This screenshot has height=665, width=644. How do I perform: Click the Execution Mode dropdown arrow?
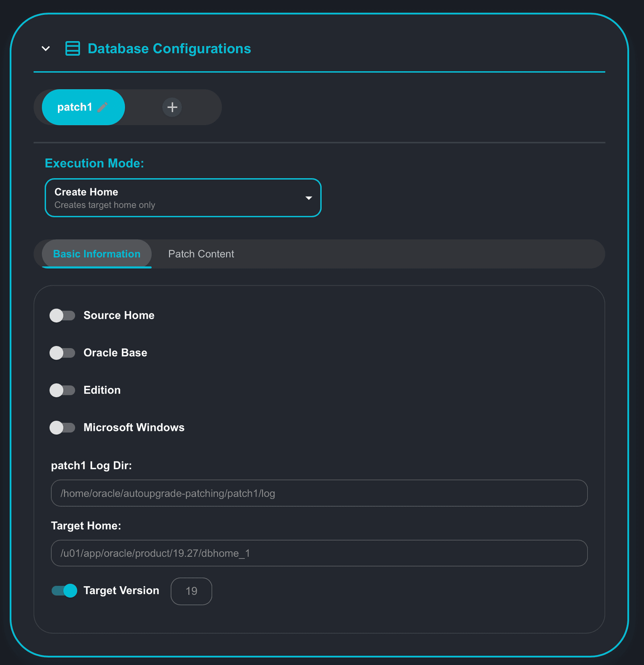[x=309, y=198]
